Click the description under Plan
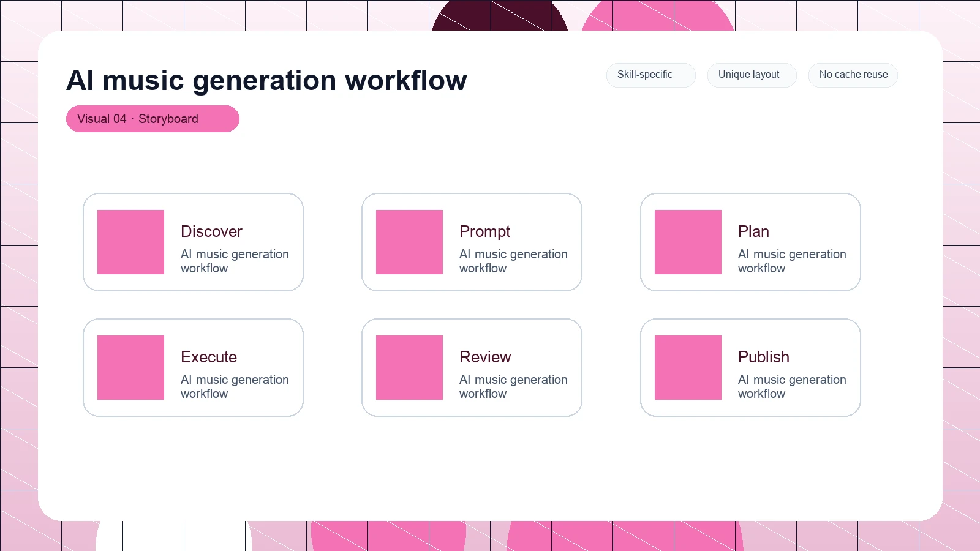 pyautogui.click(x=792, y=261)
